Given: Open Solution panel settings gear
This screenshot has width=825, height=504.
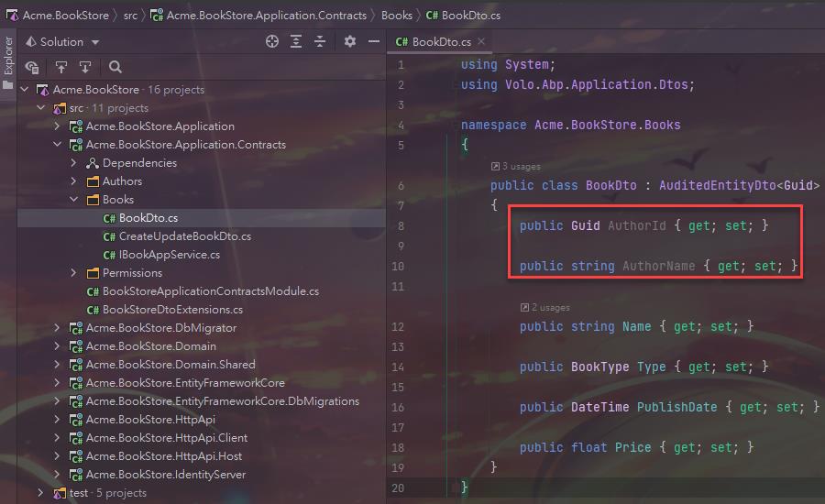Looking at the screenshot, I should [x=349, y=42].
